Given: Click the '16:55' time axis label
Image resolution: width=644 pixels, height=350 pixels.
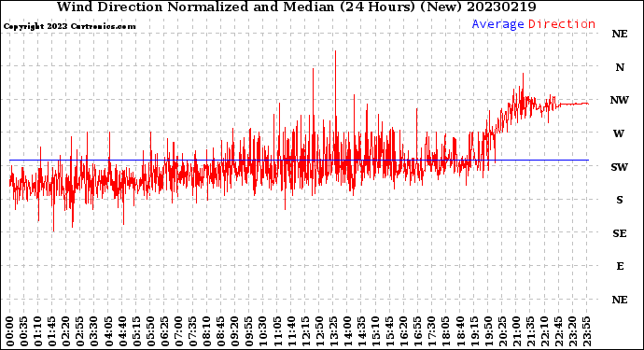Looking at the screenshot, I should click(x=418, y=331).
